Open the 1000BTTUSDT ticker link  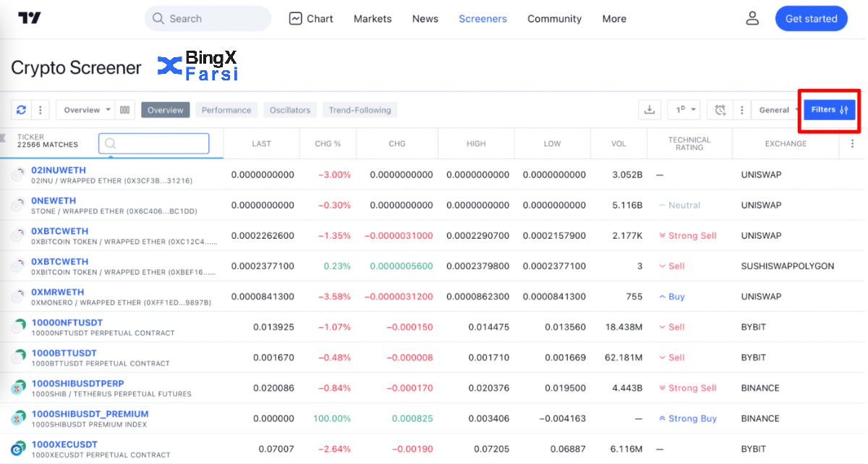tap(64, 353)
